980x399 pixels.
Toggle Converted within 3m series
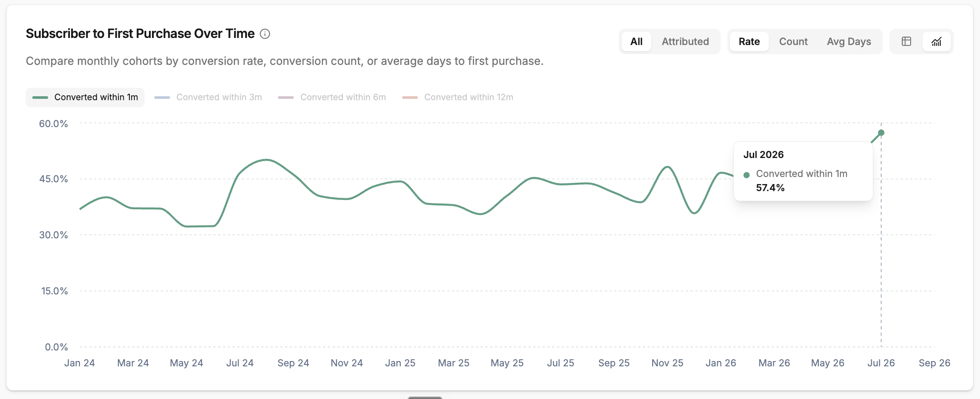208,97
